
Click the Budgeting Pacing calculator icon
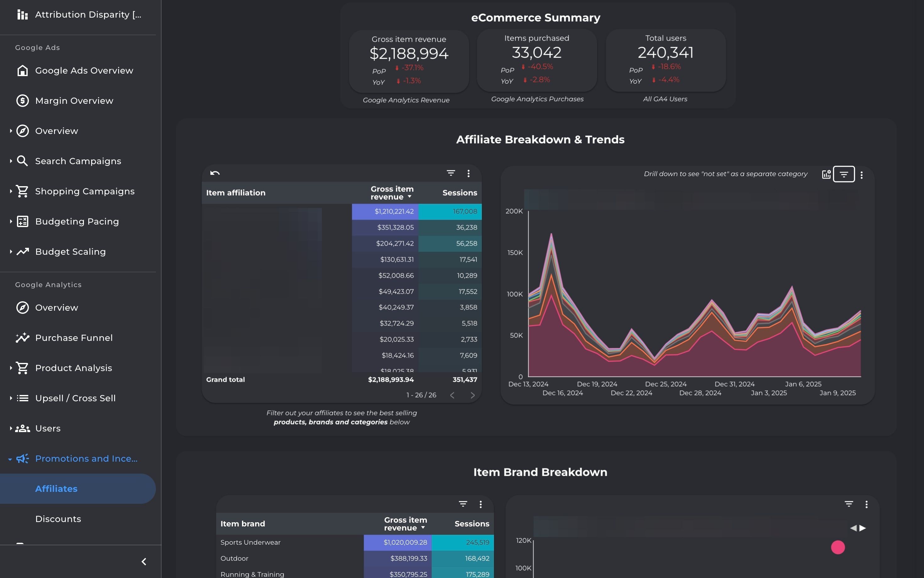tap(23, 221)
